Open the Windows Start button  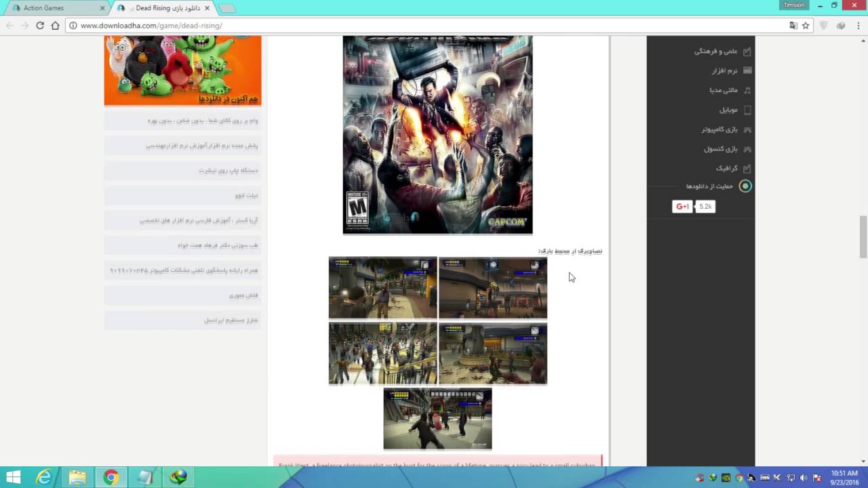point(14,477)
